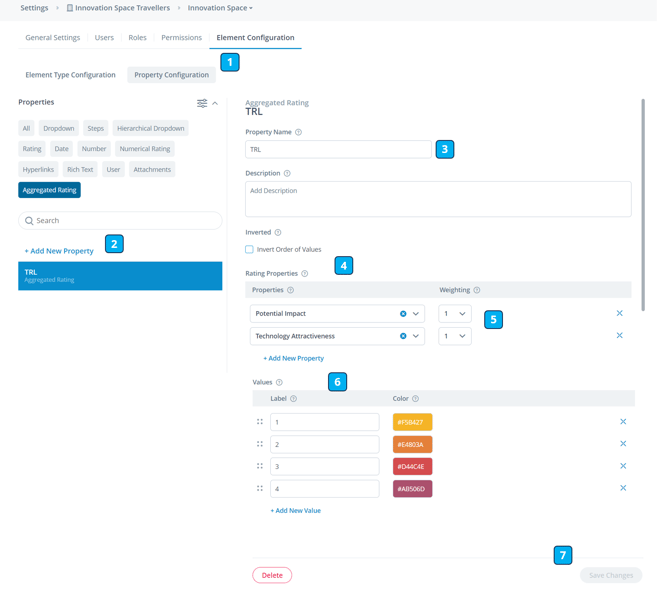Switch to the Permissions tab
The height and width of the screenshot is (599, 670).
(x=181, y=38)
